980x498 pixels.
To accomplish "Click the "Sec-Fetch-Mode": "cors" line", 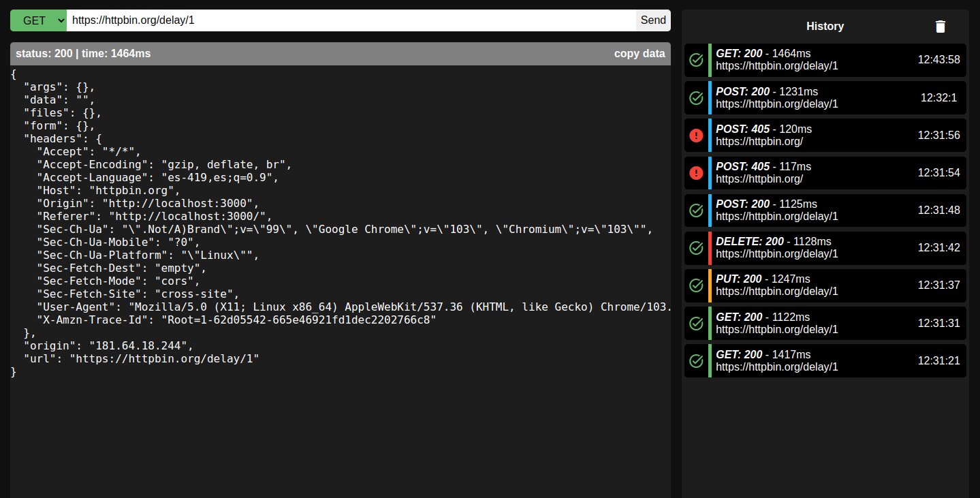I will click(x=118, y=281).
